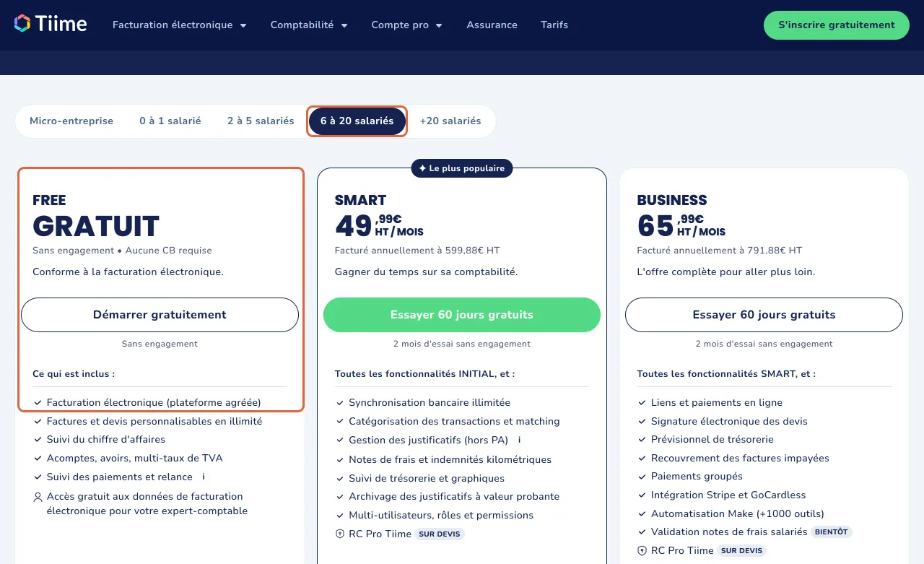
Task: Click checkmark beside Suivi du chiffre d'affaires
Action: 38,439
